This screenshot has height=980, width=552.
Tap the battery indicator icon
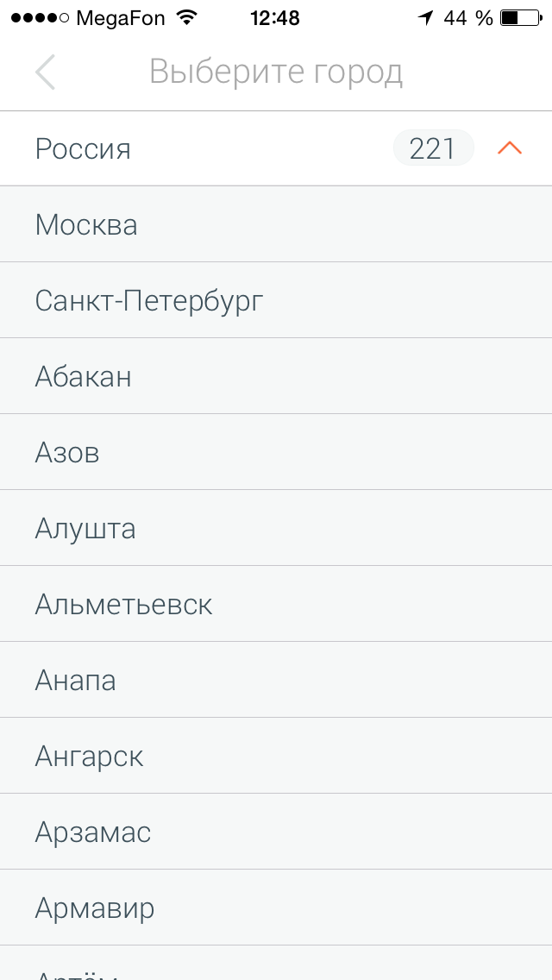tap(520, 17)
